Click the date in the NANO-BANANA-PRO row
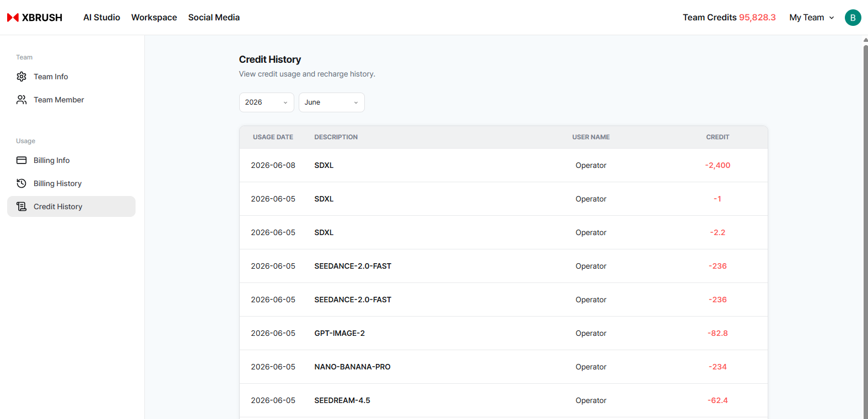868x419 pixels. (x=273, y=367)
